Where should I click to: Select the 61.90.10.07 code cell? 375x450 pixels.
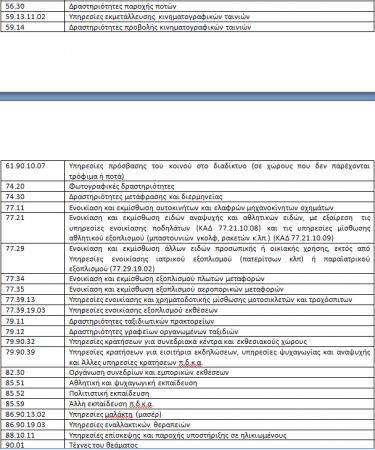click(33, 171)
